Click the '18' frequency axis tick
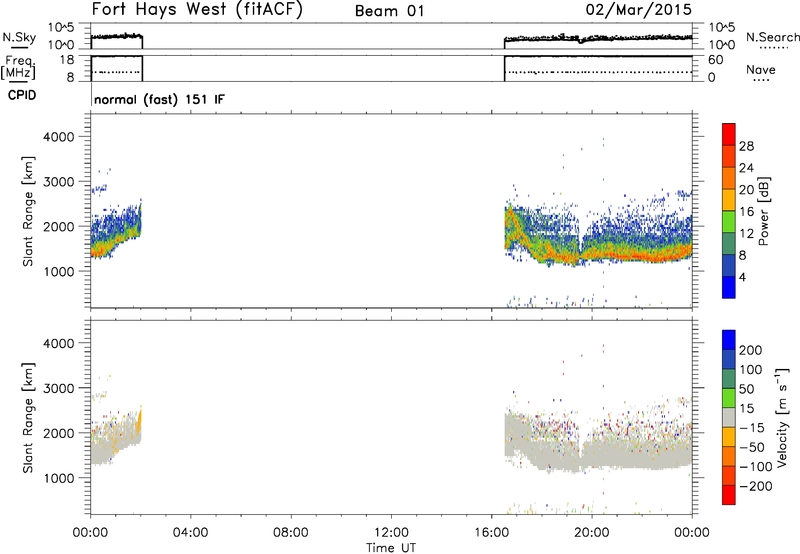Screen dimensions: 800x554 tap(66, 60)
